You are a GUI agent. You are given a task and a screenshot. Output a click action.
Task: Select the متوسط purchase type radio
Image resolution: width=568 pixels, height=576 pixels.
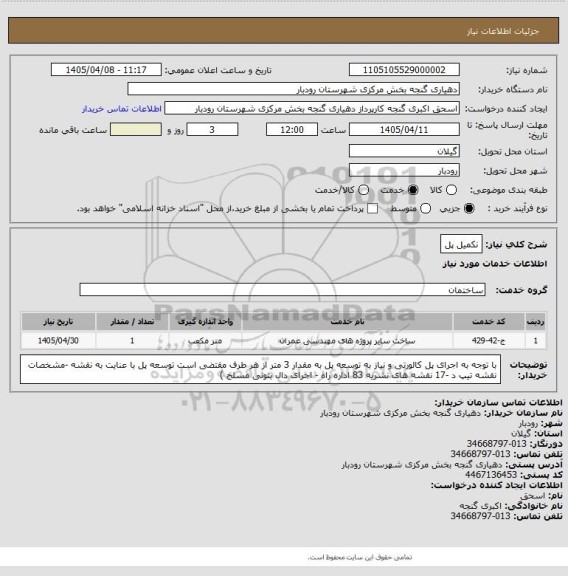point(425,209)
